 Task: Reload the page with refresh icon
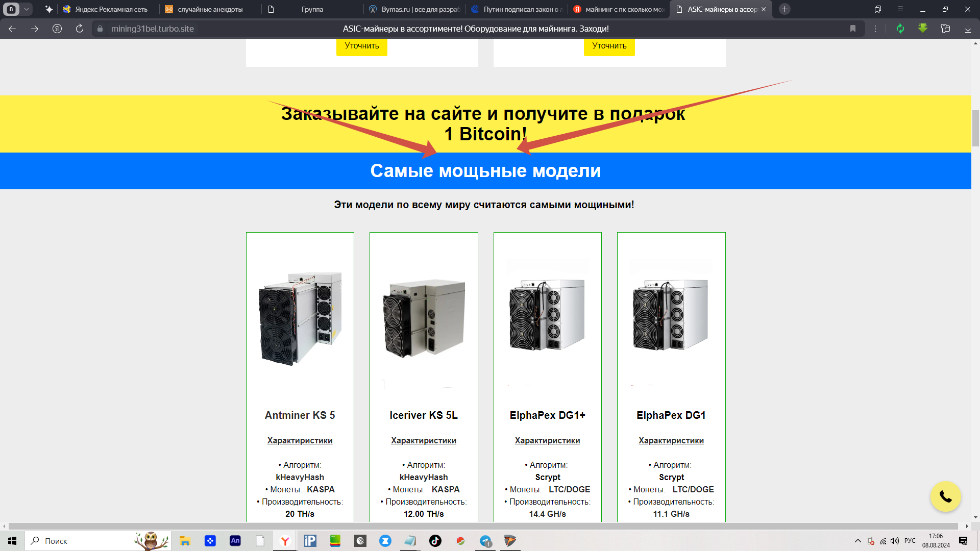click(x=80, y=29)
